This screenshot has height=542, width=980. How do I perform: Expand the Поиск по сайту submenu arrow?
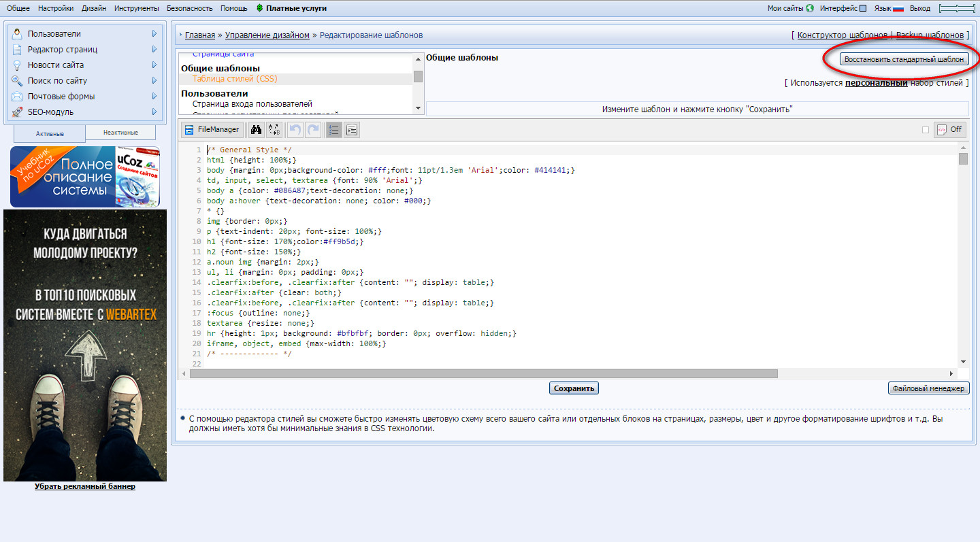(154, 80)
